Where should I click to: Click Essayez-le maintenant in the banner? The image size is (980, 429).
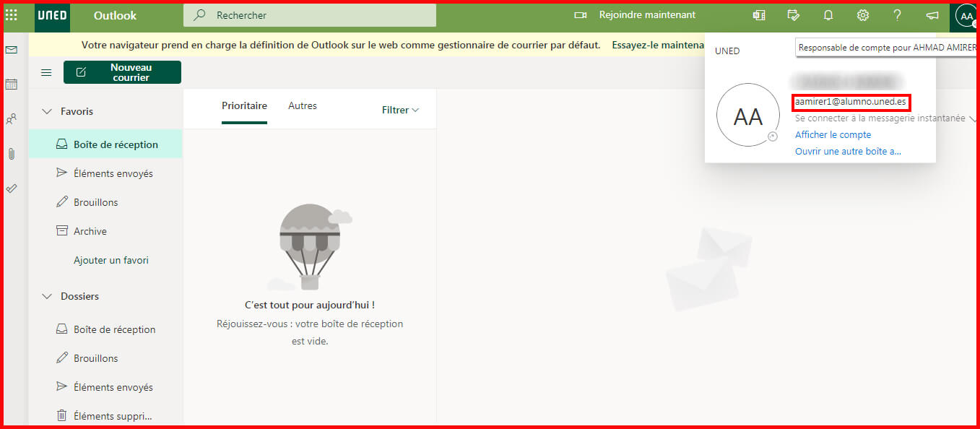tap(657, 45)
